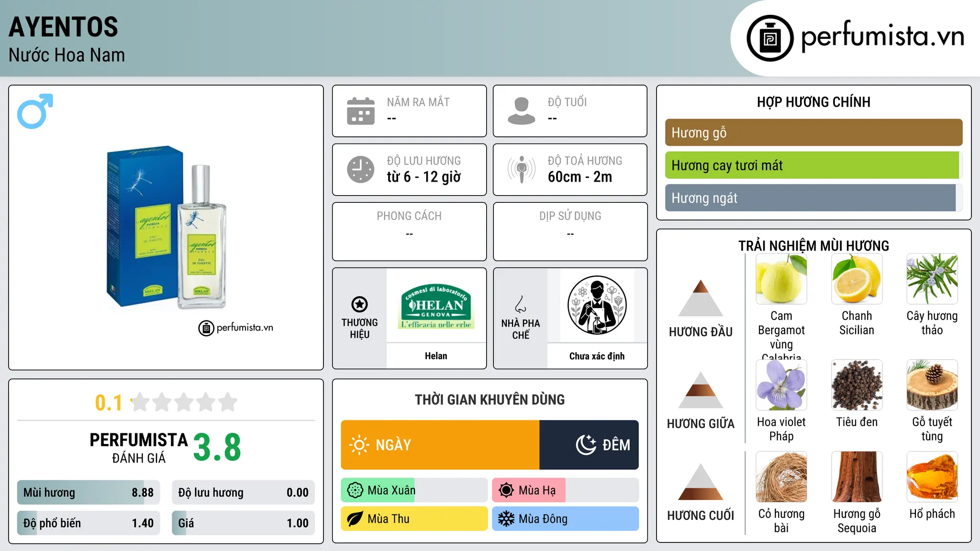
Task: Click the Mùa Hạ season bar
Action: click(x=566, y=490)
